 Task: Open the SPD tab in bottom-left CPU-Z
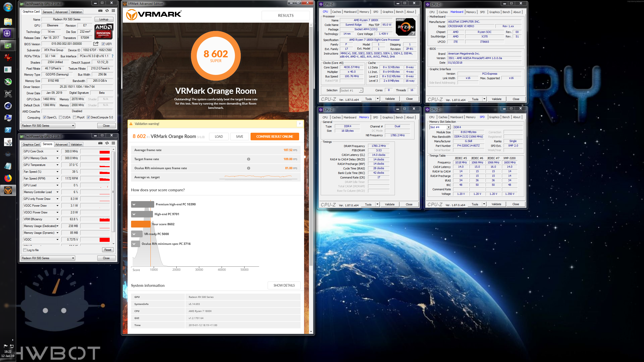pyautogui.click(x=375, y=117)
